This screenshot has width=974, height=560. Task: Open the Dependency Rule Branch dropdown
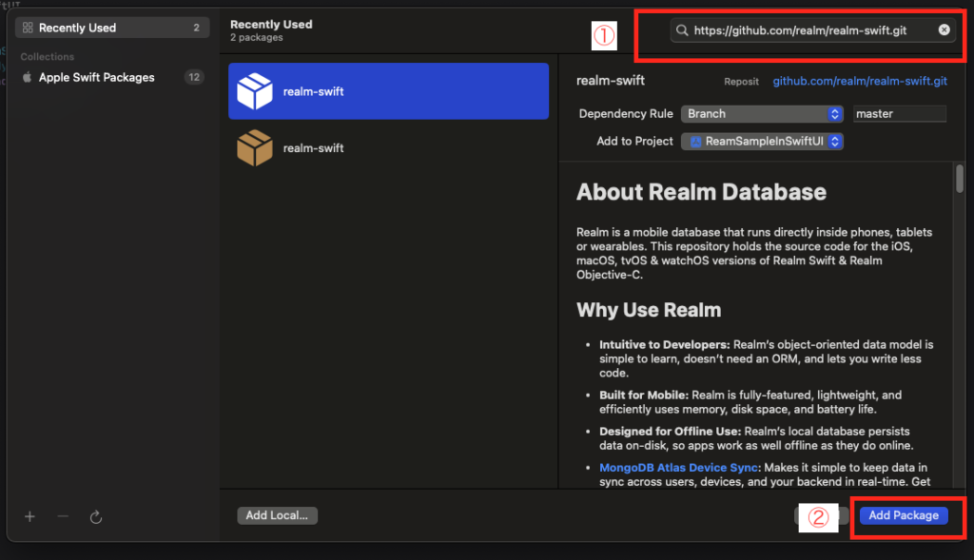[x=762, y=114]
